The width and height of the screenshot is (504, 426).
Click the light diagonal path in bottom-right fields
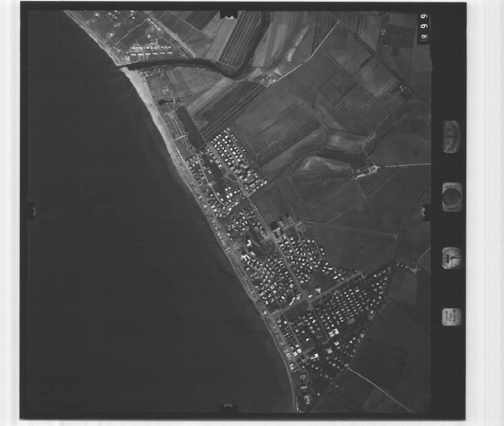click(381, 389)
